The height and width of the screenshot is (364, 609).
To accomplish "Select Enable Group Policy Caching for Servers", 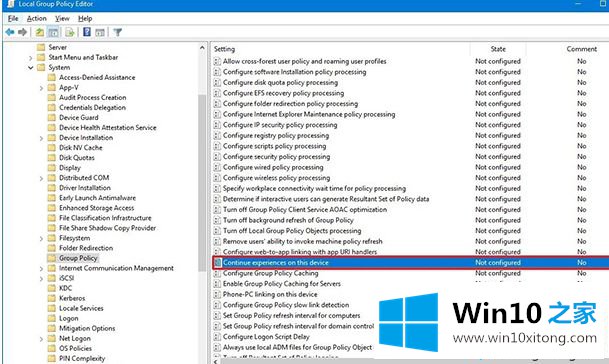I will click(282, 284).
